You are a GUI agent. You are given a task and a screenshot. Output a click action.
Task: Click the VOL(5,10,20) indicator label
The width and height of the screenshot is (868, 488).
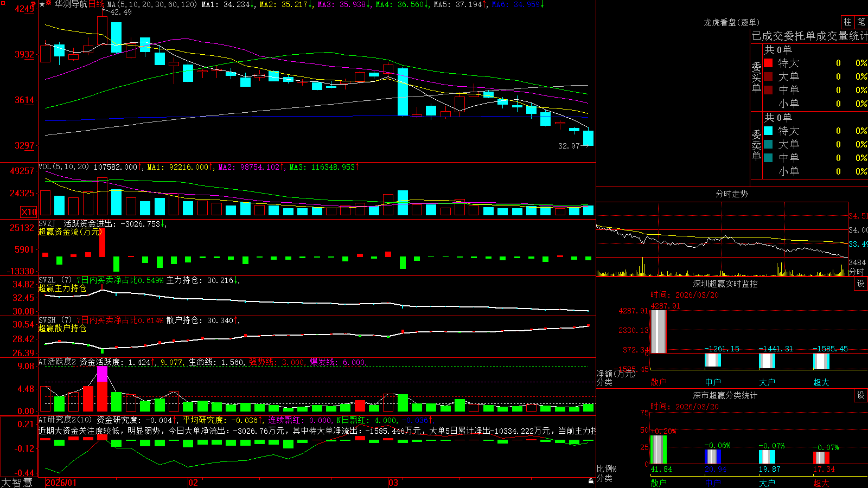tap(63, 167)
